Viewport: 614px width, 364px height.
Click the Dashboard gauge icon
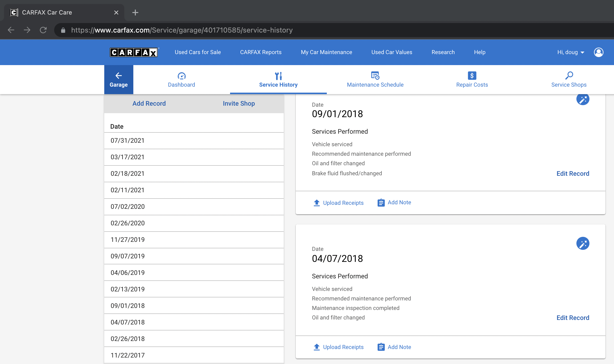pos(181,76)
